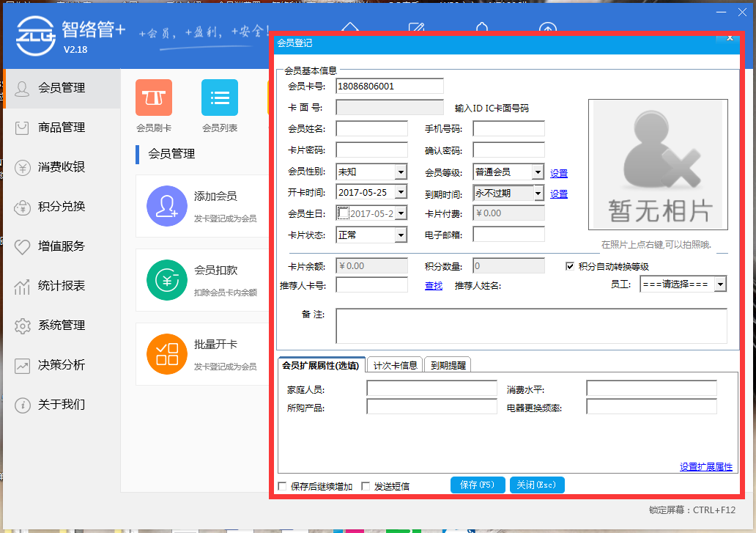Check the 发送短信 option

[x=366, y=485]
